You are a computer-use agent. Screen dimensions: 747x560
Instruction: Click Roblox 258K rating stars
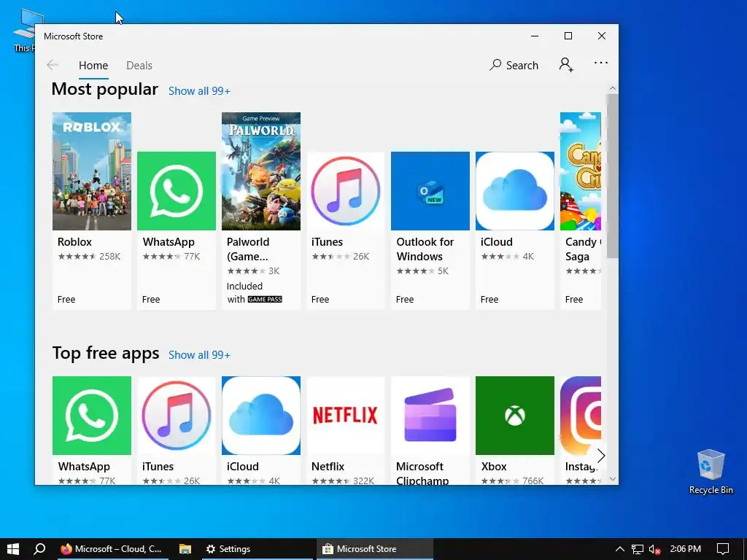pyautogui.click(x=77, y=256)
